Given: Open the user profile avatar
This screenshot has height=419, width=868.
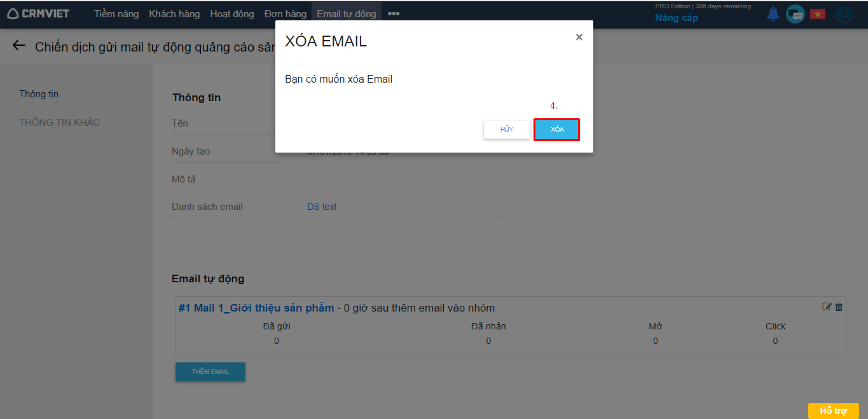Looking at the screenshot, I should tap(844, 14).
